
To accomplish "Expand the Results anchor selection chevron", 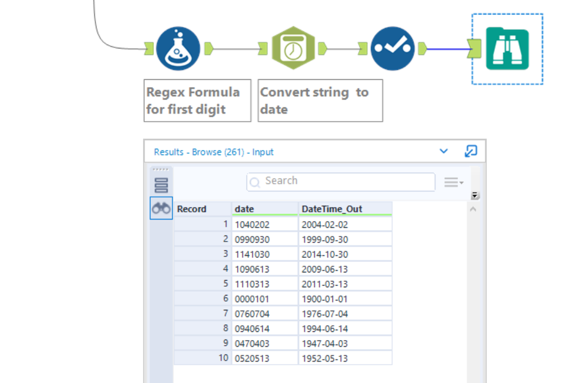I will coord(444,151).
